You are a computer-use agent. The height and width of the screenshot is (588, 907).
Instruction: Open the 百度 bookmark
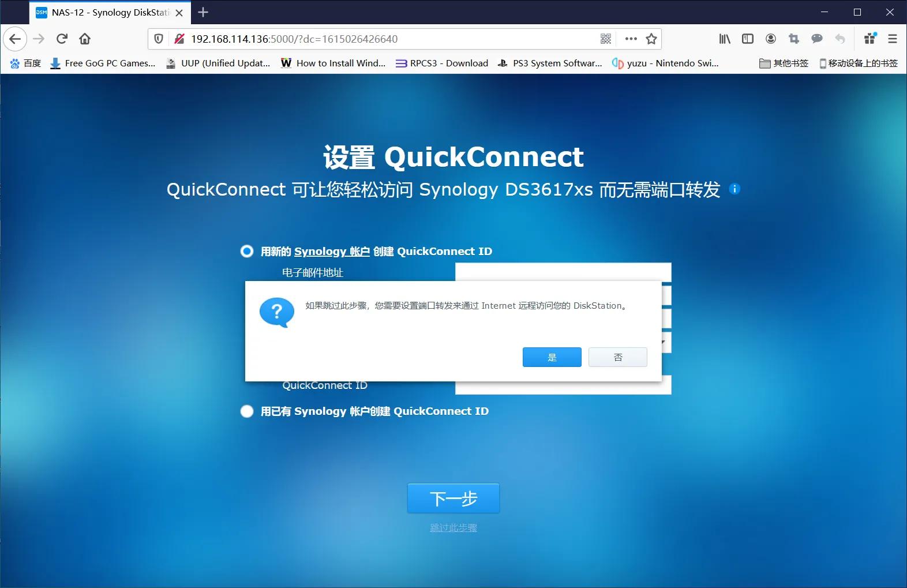[x=26, y=63]
